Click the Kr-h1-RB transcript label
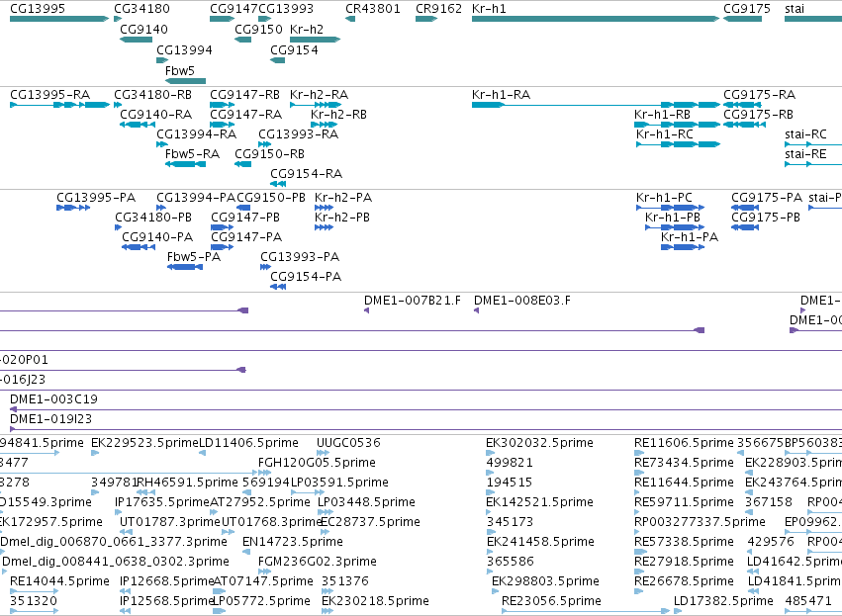The height and width of the screenshot is (616, 842). pos(662,115)
